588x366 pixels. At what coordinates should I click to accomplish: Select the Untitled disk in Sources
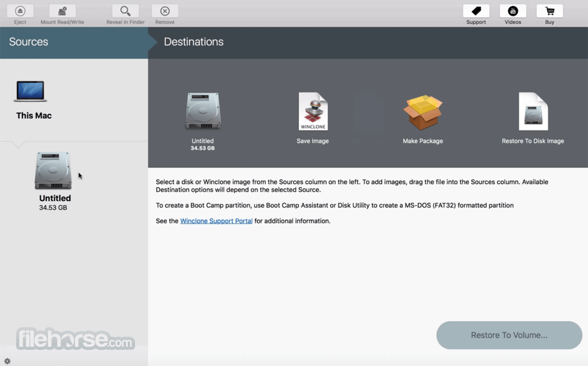53,170
